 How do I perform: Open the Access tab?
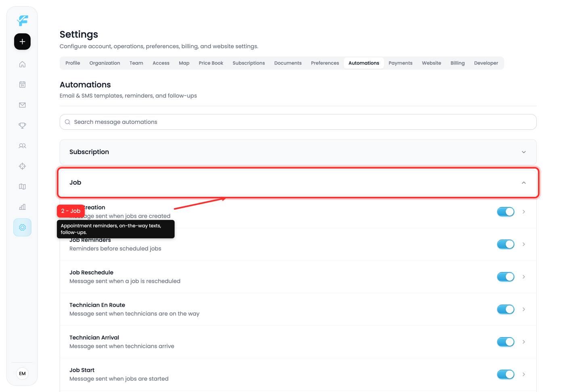[161, 63]
